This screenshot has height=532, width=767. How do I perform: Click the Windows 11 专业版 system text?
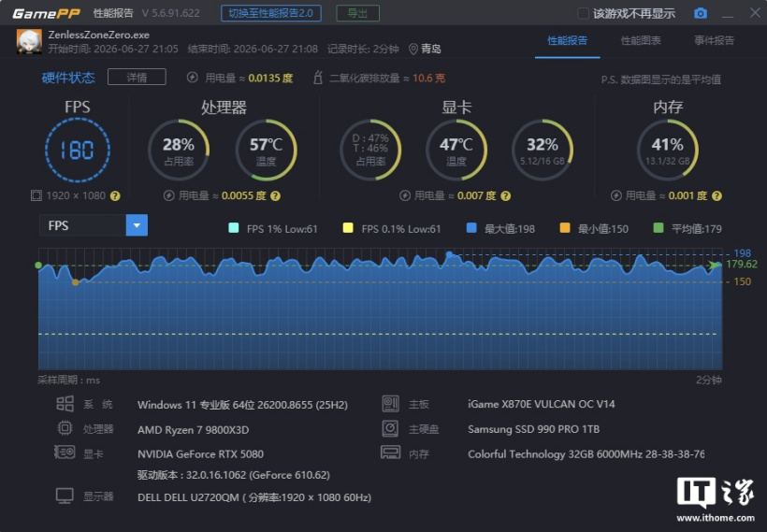click(242, 405)
